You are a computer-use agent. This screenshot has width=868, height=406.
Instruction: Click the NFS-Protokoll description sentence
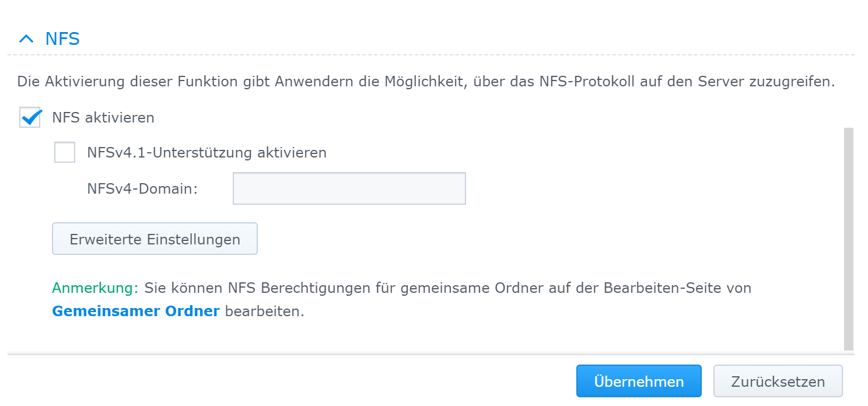coord(426,81)
